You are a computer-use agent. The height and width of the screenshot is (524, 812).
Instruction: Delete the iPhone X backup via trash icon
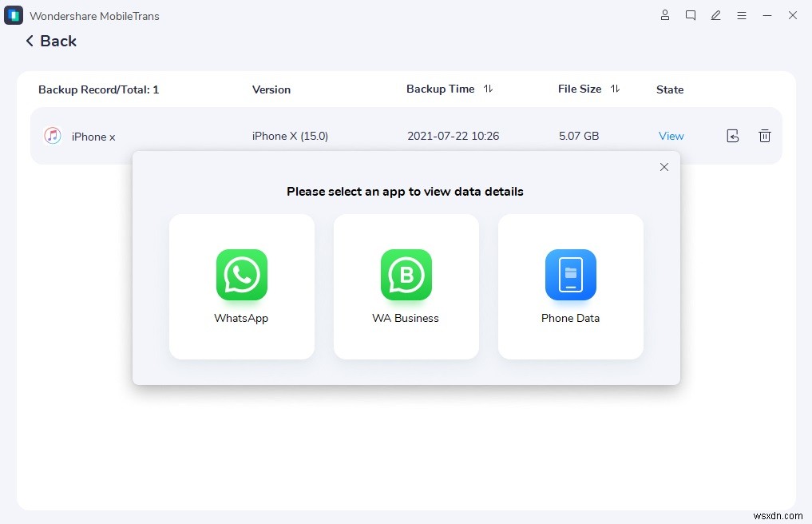764,136
